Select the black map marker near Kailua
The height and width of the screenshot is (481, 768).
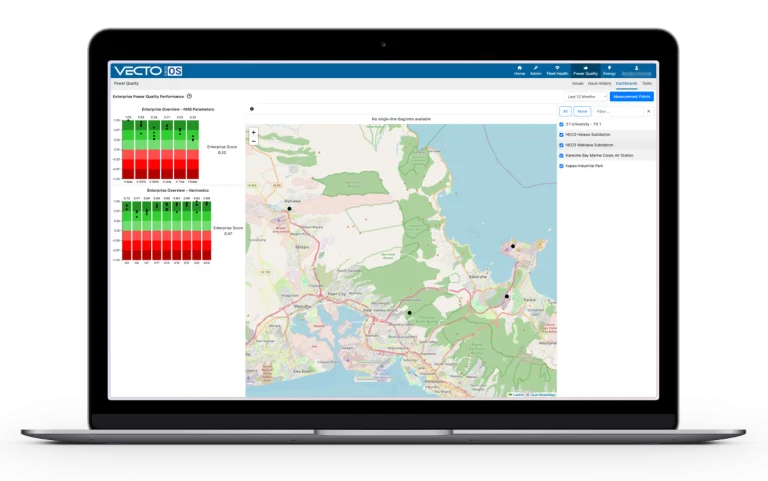coord(507,296)
